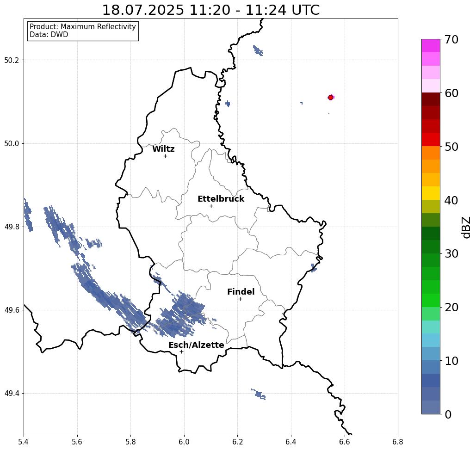
Task: Click the Findel station label
Action: (241, 292)
